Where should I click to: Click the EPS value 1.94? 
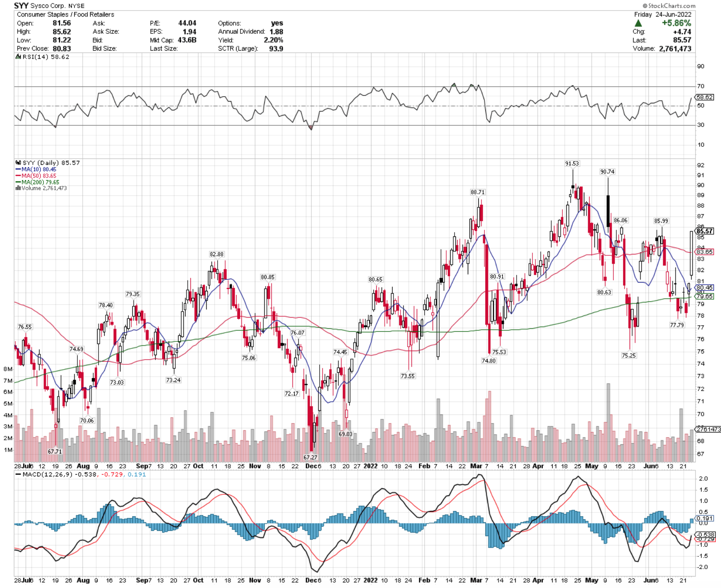pyautogui.click(x=189, y=32)
